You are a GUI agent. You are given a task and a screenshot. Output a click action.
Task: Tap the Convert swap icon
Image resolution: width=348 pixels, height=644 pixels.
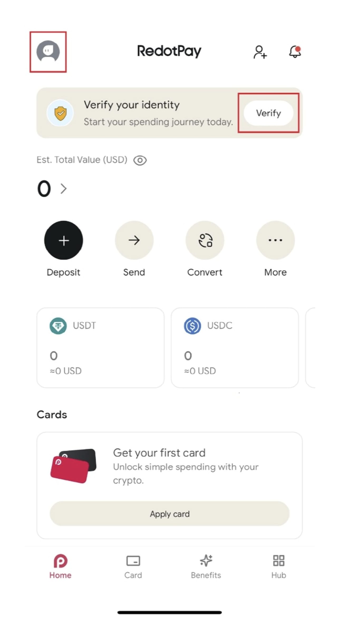[205, 240]
